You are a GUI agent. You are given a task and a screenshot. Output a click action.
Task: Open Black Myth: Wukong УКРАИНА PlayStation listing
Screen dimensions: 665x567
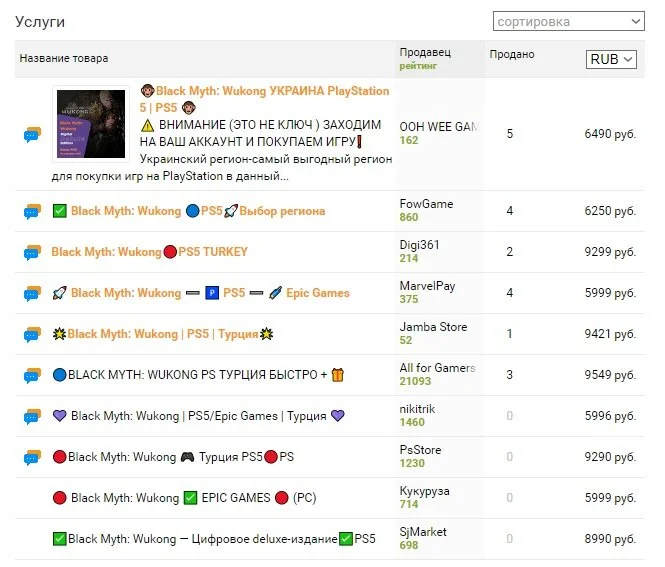(x=264, y=99)
